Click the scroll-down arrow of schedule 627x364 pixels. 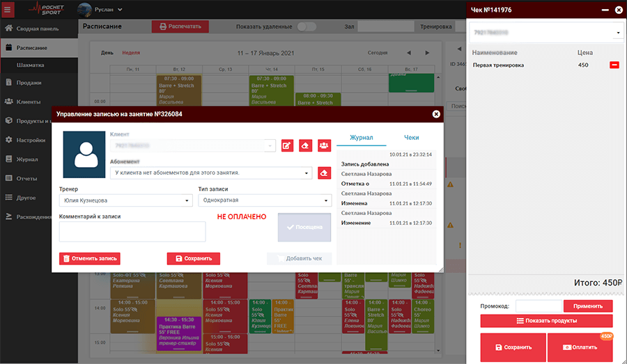[438, 350]
